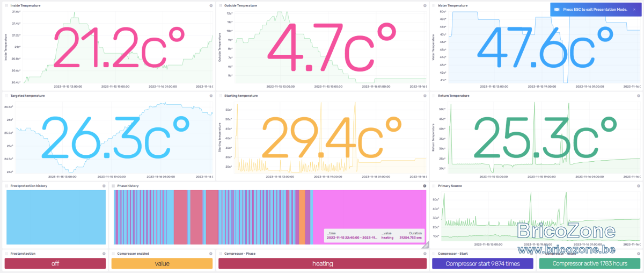This screenshot has width=644, height=273.
Task: Dismiss the Presentation Mode notification
Action: click(634, 10)
